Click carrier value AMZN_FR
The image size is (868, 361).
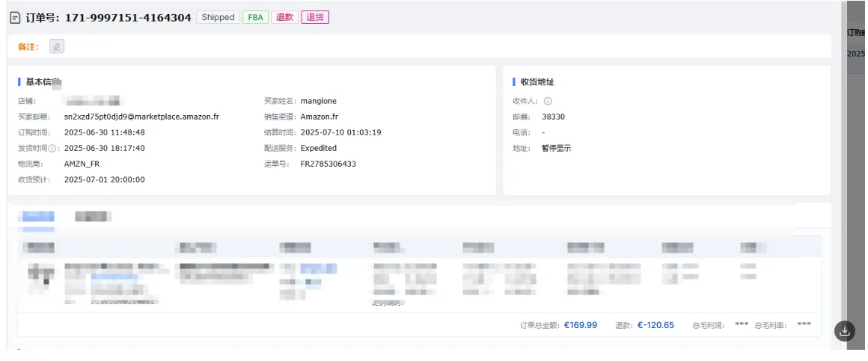tap(82, 164)
